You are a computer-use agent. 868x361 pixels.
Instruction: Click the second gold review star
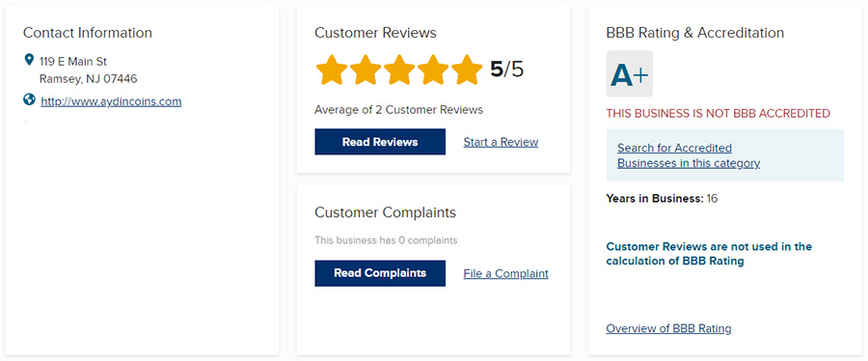366,69
